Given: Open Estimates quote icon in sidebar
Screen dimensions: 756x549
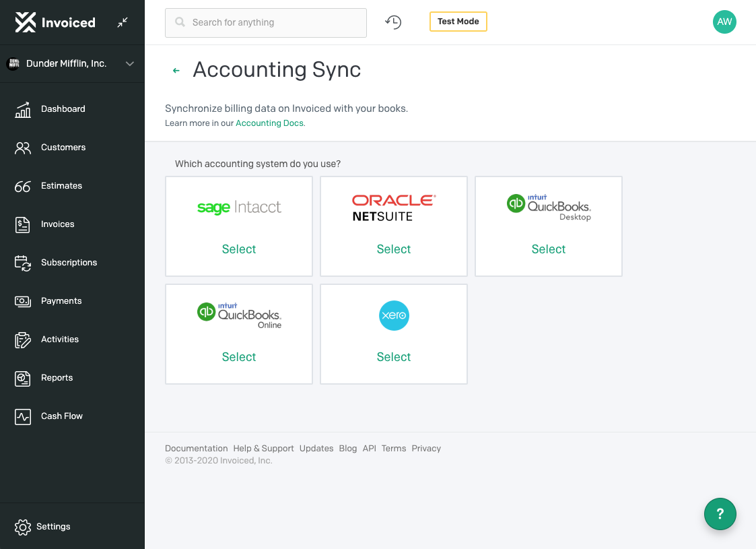Looking at the screenshot, I should pos(23,186).
